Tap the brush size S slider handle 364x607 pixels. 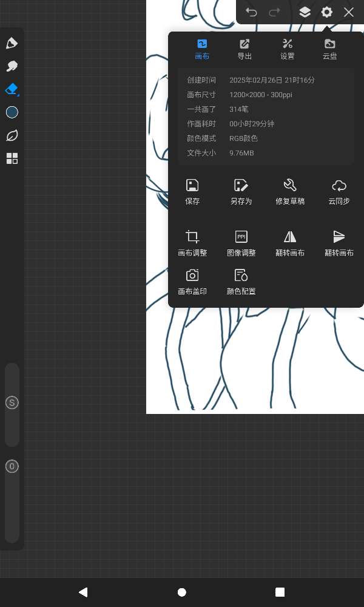(x=12, y=403)
